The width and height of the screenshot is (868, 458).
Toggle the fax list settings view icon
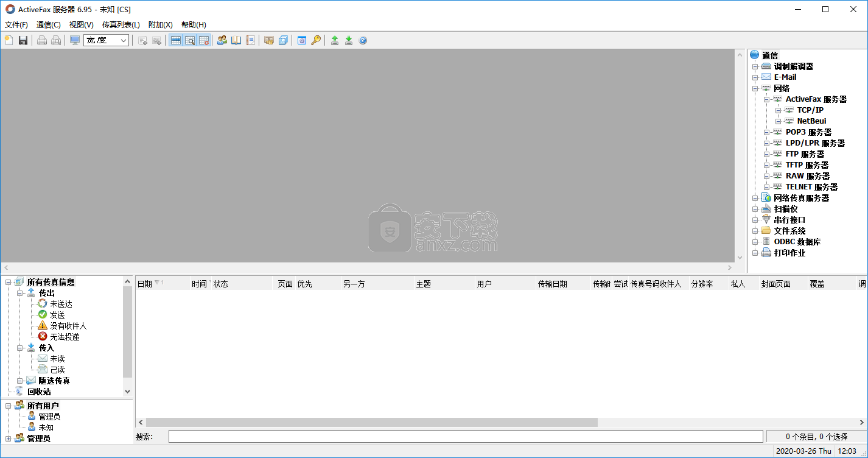(x=204, y=40)
